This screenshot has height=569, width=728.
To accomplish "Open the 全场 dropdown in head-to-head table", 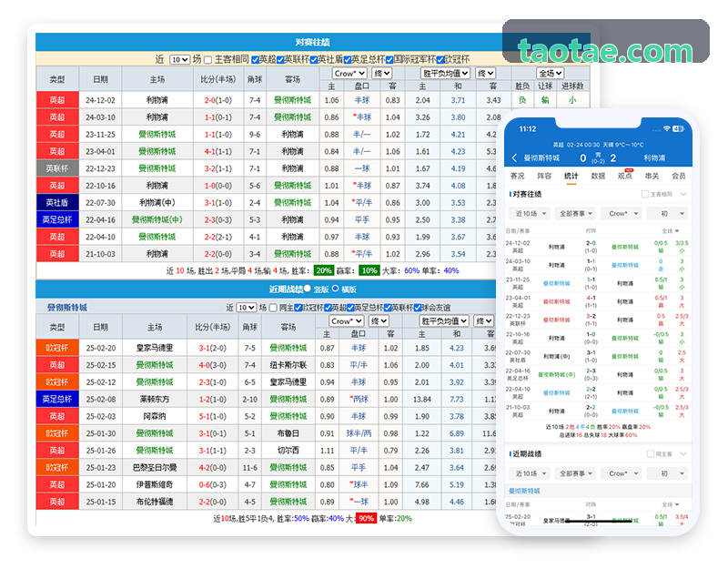I will 551,74.
